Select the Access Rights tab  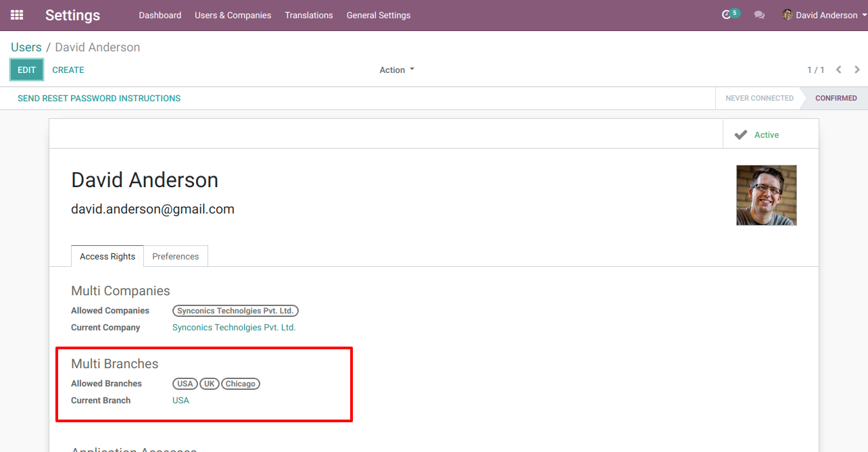click(x=107, y=256)
